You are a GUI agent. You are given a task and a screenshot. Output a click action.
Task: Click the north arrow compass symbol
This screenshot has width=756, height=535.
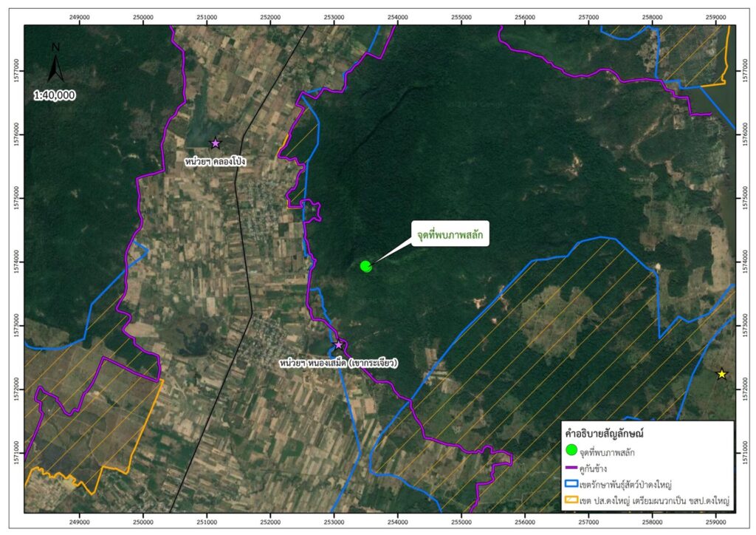55,64
